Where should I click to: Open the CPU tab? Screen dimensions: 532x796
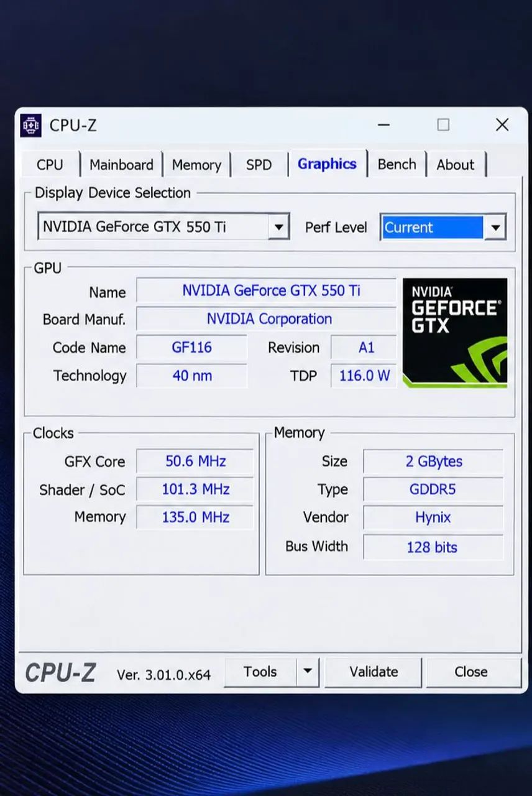[50, 165]
